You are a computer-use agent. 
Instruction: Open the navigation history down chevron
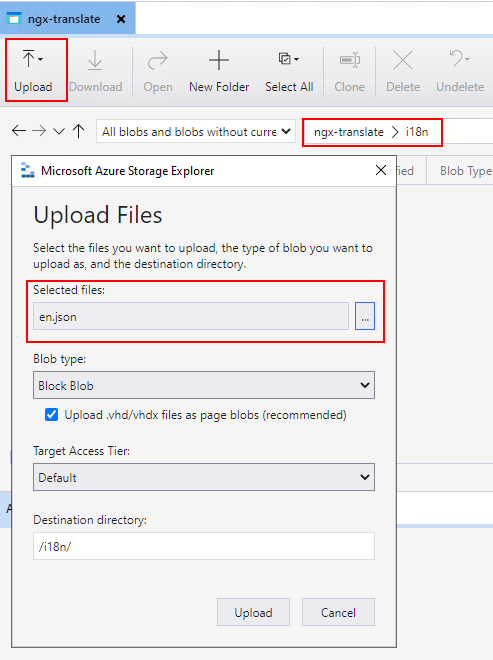click(x=59, y=132)
